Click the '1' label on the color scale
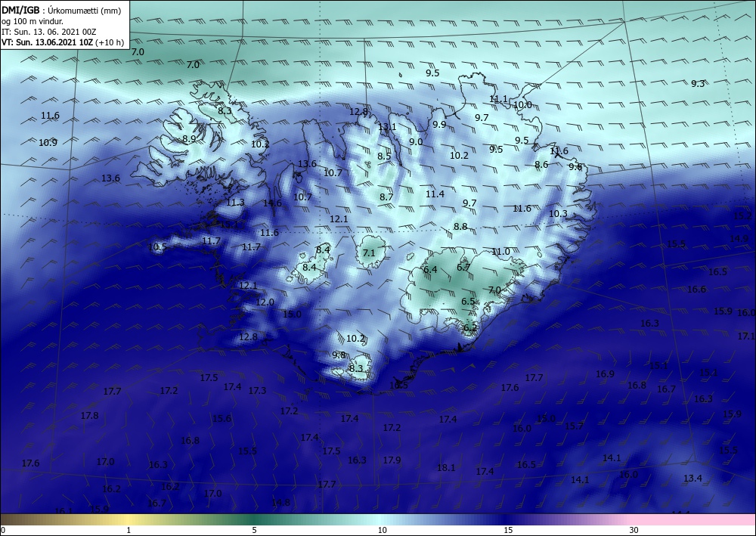This screenshot has width=756, height=536. [x=129, y=530]
